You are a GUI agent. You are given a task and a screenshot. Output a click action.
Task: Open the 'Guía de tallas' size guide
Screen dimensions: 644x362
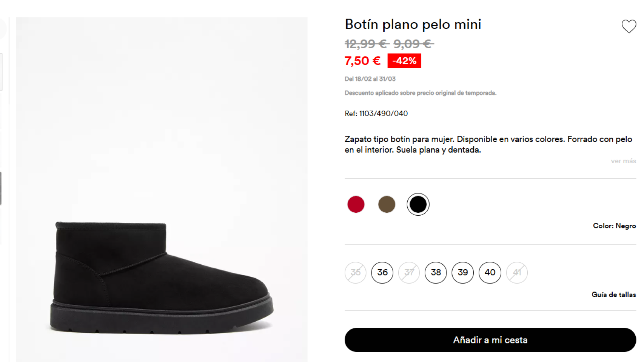613,295
